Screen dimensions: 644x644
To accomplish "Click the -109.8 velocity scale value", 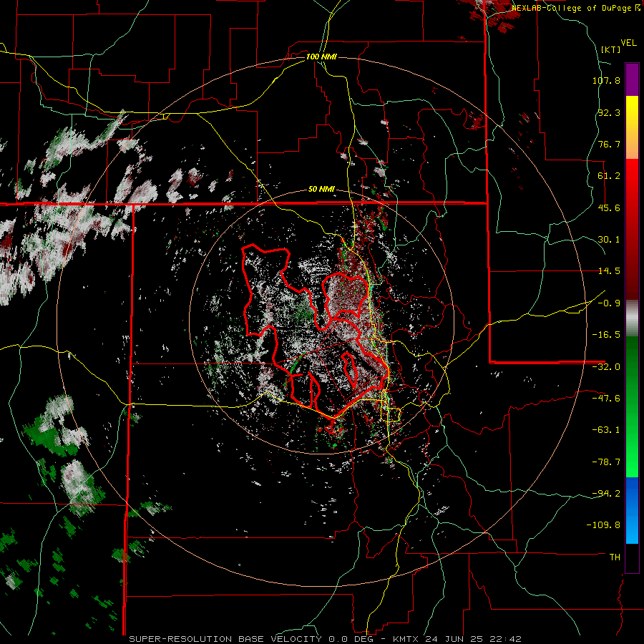I will (604, 525).
